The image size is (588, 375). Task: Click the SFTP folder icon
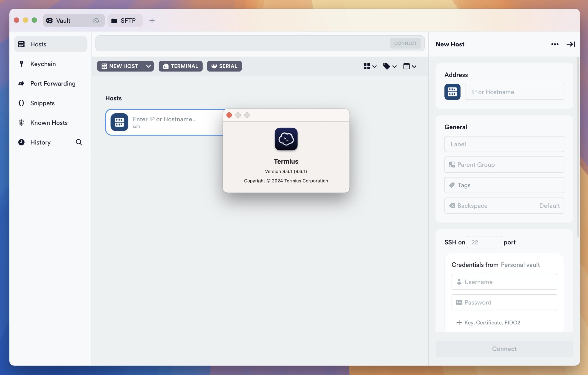pos(114,20)
